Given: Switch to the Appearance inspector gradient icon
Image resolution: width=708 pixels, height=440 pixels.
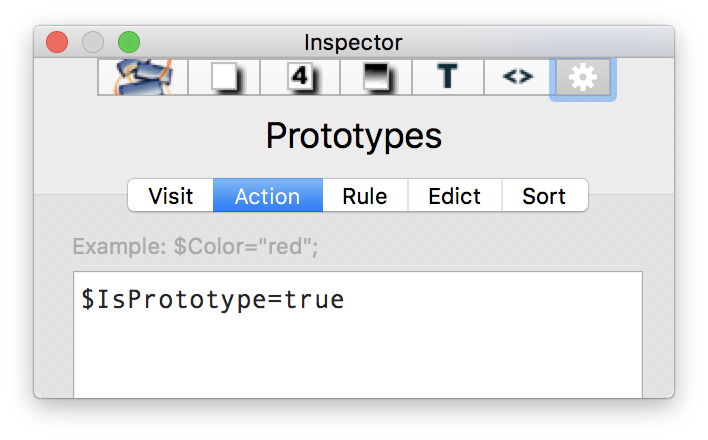Looking at the screenshot, I should click(x=376, y=77).
